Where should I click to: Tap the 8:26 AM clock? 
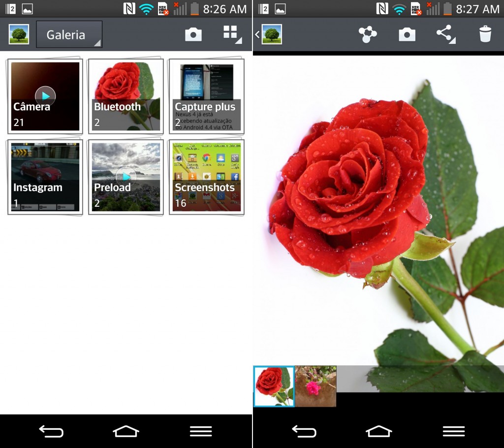coord(224,9)
